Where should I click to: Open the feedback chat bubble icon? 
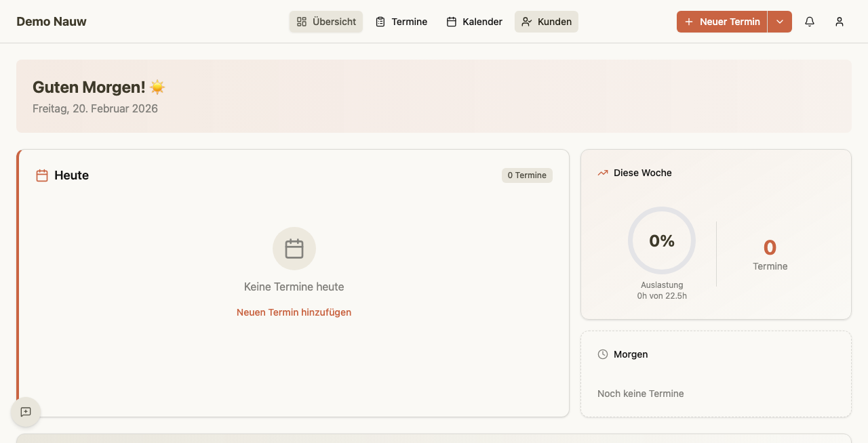click(x=26, y=412)
